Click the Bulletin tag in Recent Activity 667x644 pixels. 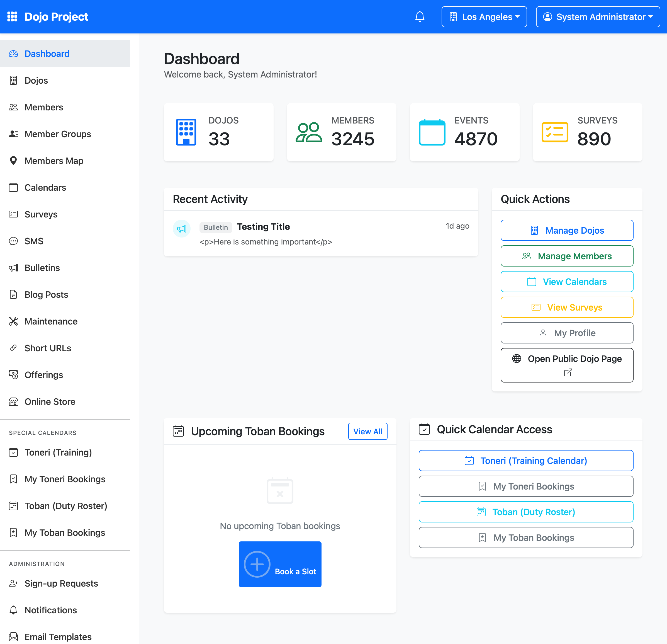tap(216, 227)
